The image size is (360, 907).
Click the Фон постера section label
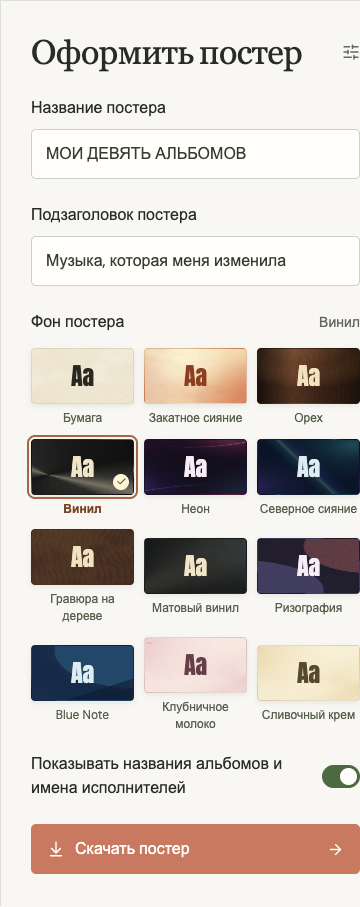click(x=78, y=322)
